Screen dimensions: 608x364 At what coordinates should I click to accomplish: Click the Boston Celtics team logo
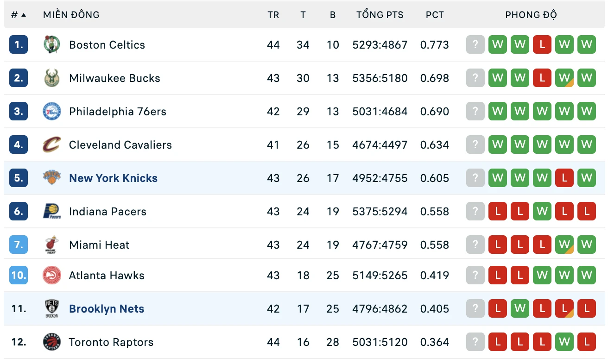(x=52, y=45)
